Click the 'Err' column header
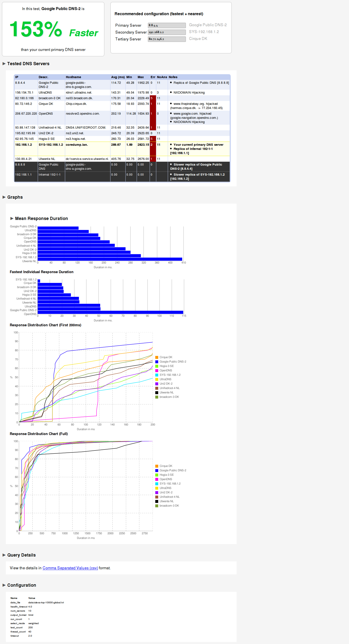 click(153, 77)
